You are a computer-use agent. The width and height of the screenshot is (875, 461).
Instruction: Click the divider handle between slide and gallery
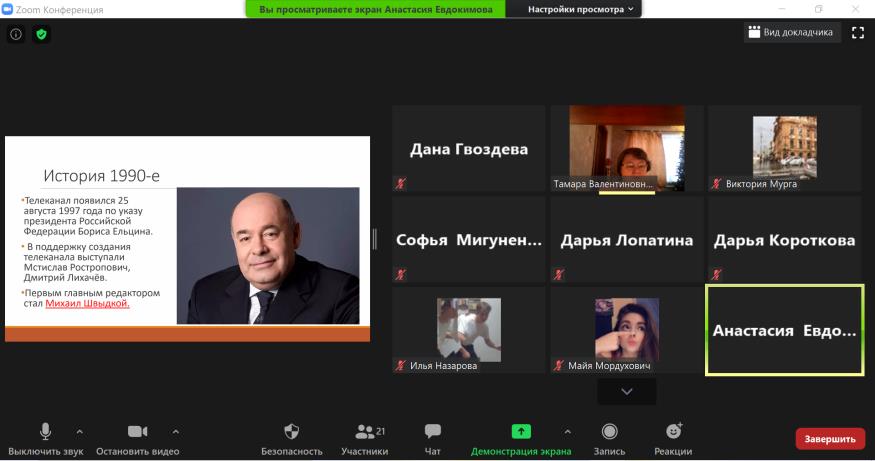pos(374,239)
